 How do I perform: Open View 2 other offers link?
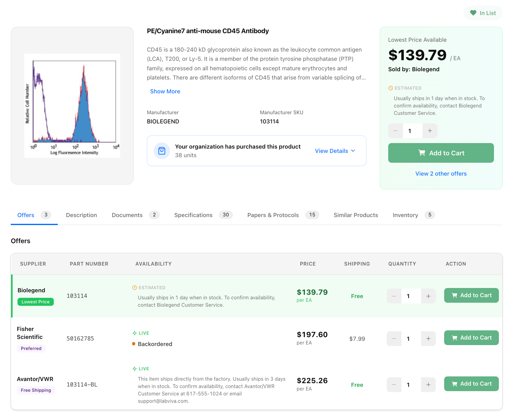(441, 173)
